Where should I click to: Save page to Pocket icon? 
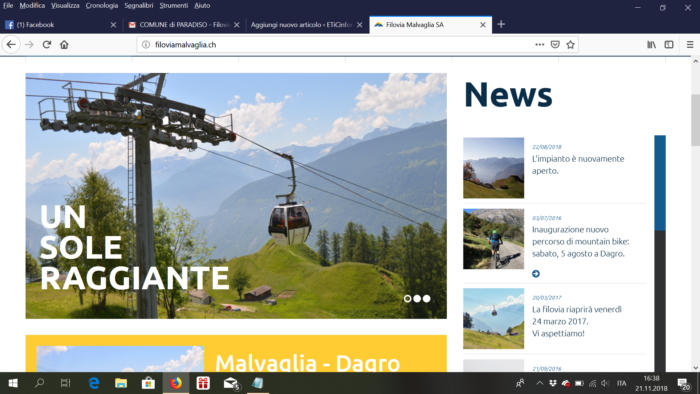pyautogui.click(x=555, y=45)
